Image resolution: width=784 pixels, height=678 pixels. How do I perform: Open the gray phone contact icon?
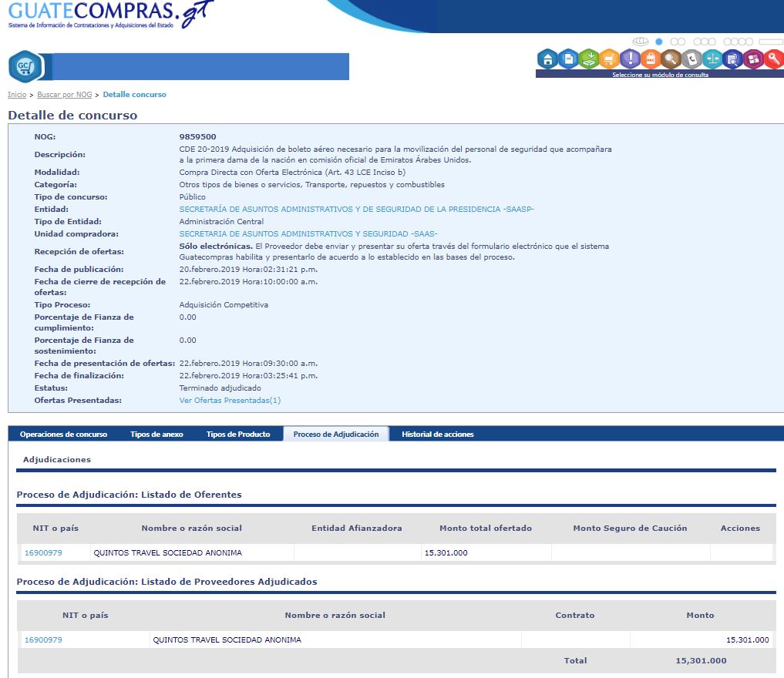point(691,59)
